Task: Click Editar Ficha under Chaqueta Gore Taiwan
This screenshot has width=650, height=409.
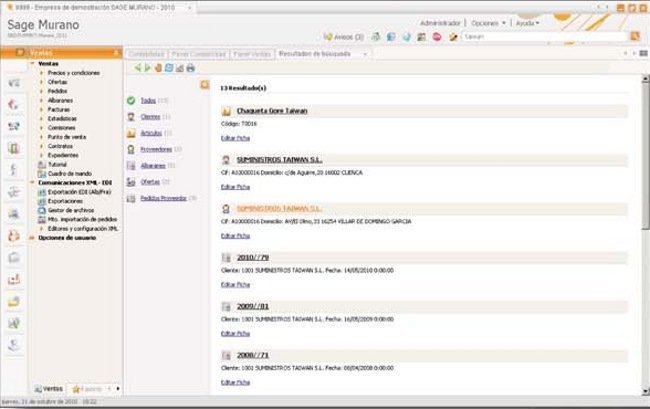Action: coord(234,141)
